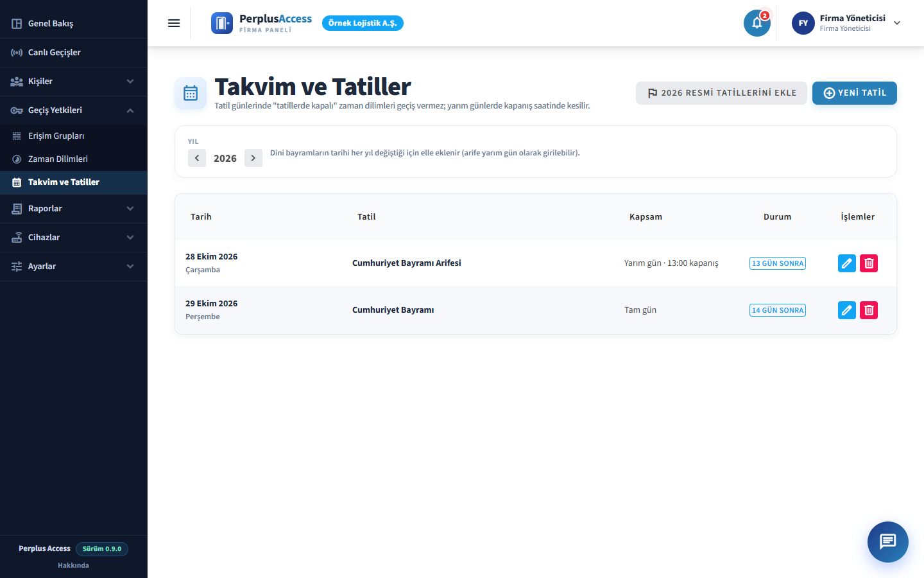Open Erişim Grupları submenu item

(x=74, y=136)
